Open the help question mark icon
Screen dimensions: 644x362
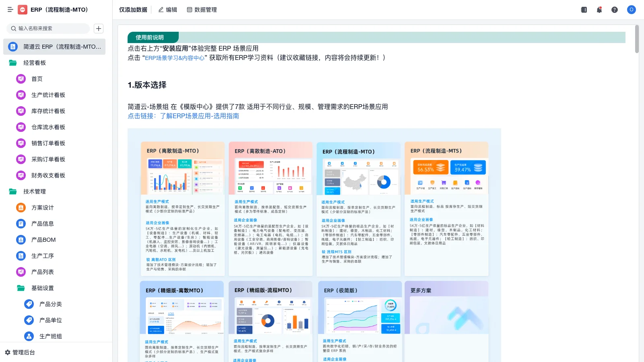tap(615, 10)
